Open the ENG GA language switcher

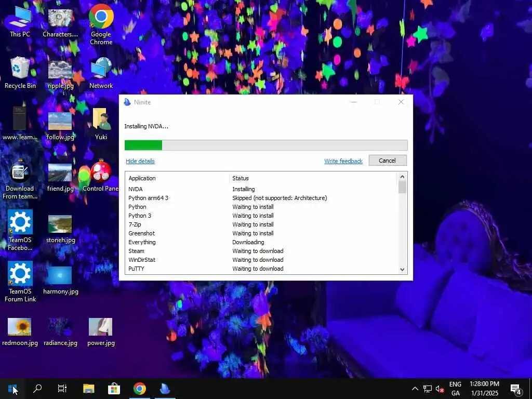(x=455, y=389)
